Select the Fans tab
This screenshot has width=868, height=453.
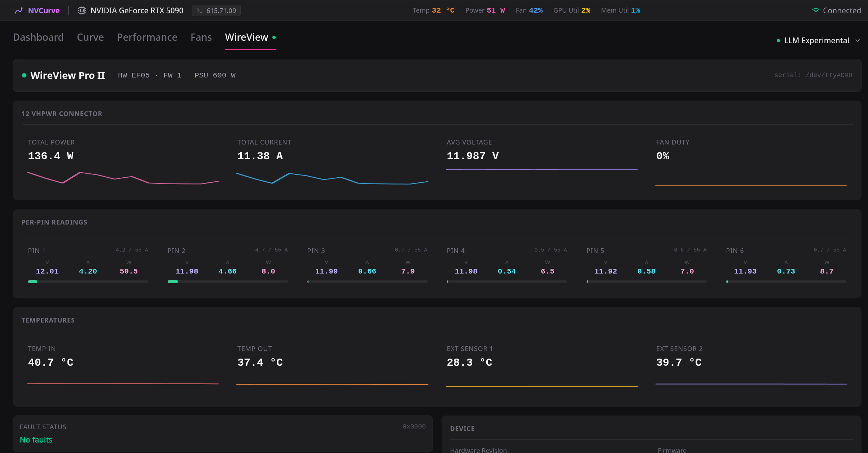[x=201, y=37]
